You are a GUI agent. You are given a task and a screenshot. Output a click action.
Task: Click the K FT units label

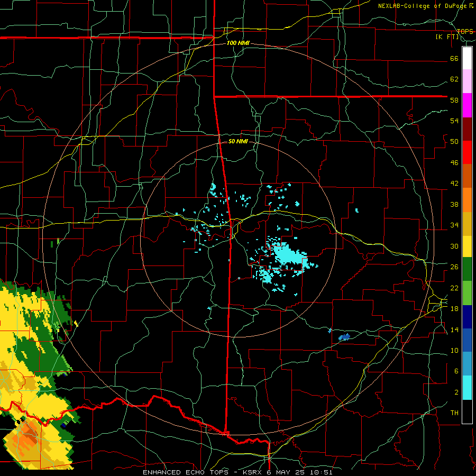(x=447, y=36)
